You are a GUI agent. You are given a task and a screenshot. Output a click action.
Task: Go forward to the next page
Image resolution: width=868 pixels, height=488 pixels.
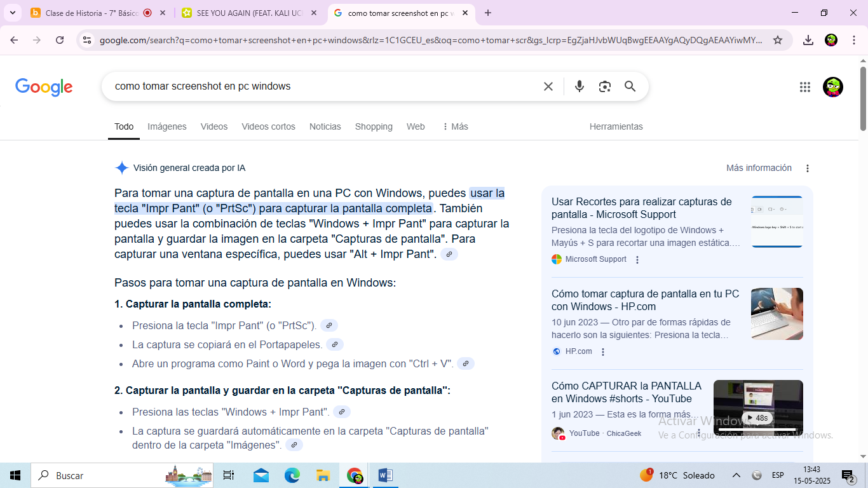[x=37, y=40]
